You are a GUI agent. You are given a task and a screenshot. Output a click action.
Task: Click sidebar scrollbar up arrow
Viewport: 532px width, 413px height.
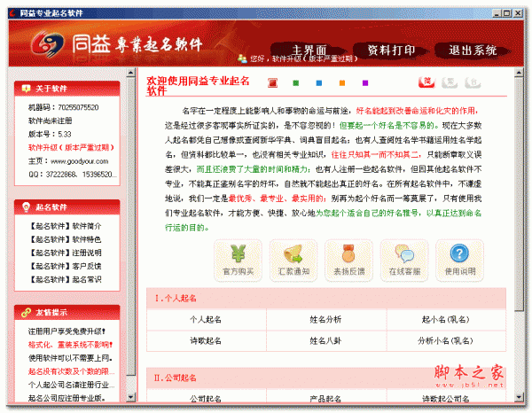(x=131, y=73)
